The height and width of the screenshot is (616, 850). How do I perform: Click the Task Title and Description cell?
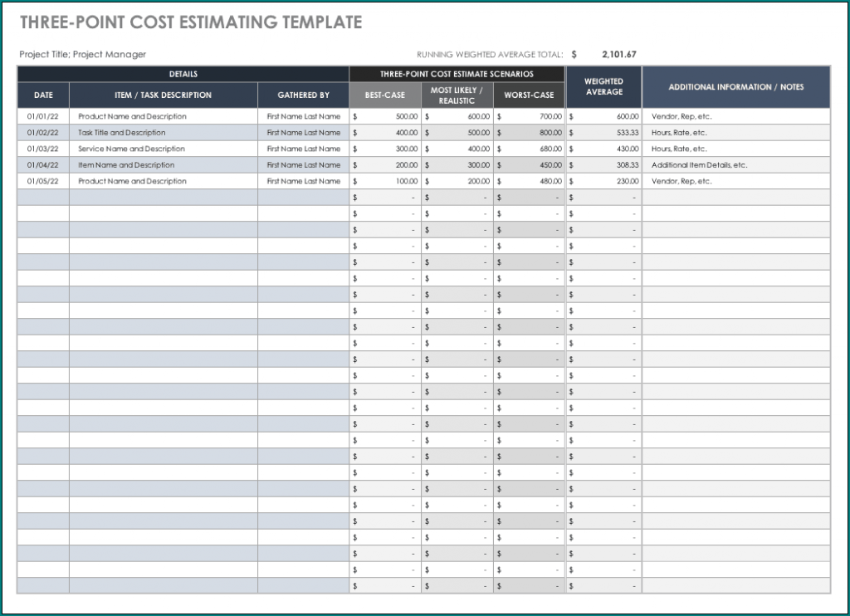[125, 132]
